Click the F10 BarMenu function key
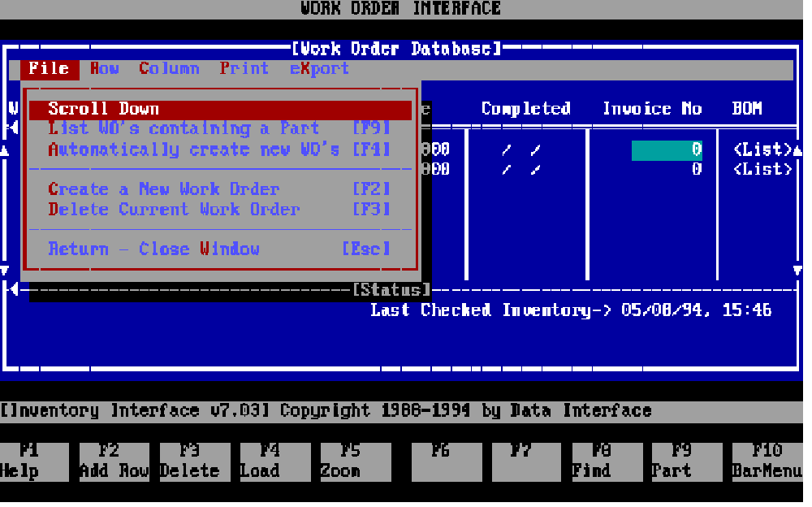 pyautogui.click(x=767, y=462)
